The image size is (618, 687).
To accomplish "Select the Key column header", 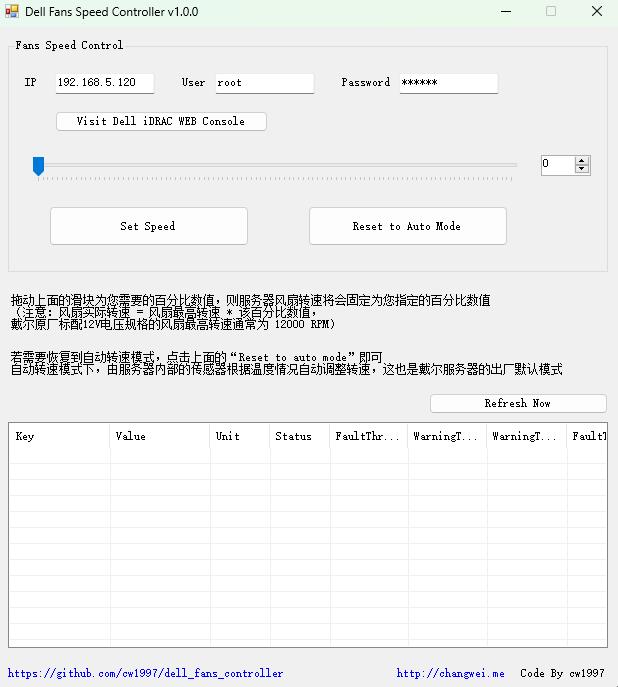I will point(59,436).
